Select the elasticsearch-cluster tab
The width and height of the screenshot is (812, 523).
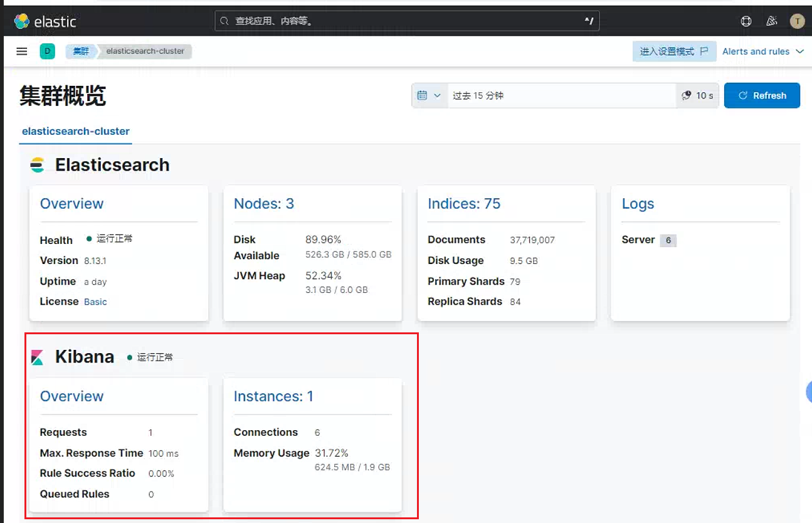tap(76, 132)
